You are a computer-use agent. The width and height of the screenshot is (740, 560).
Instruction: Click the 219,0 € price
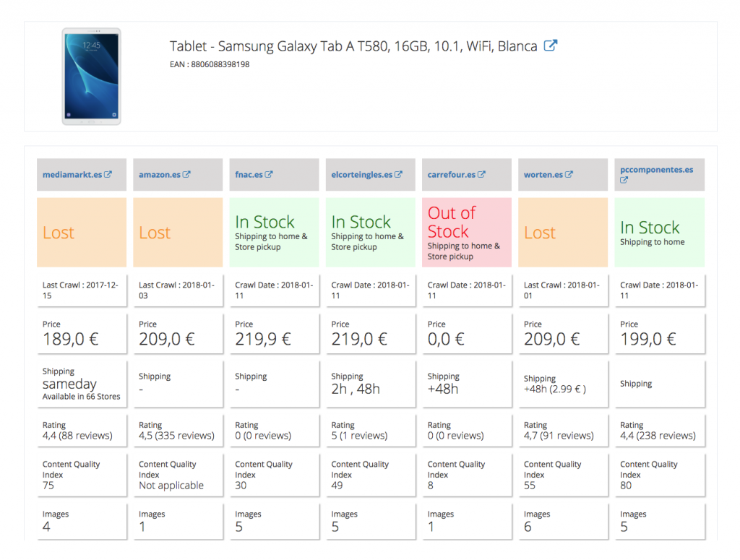click(x=359, y=339)
